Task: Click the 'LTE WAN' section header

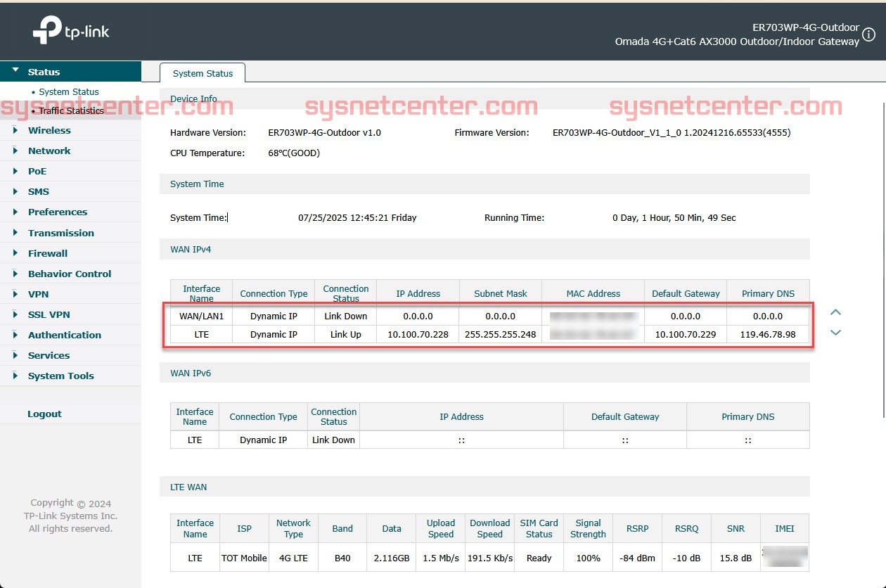Action: tap(484, 487)
